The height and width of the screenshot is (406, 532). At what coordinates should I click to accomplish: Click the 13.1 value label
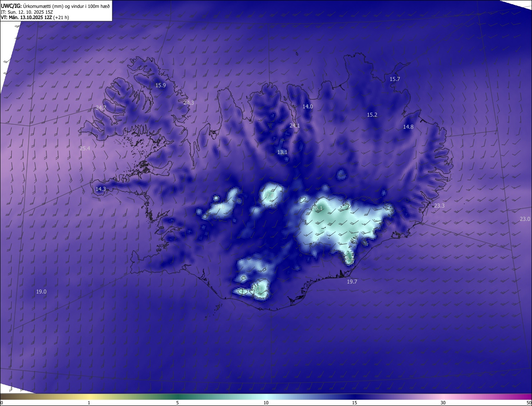(282, 152)
